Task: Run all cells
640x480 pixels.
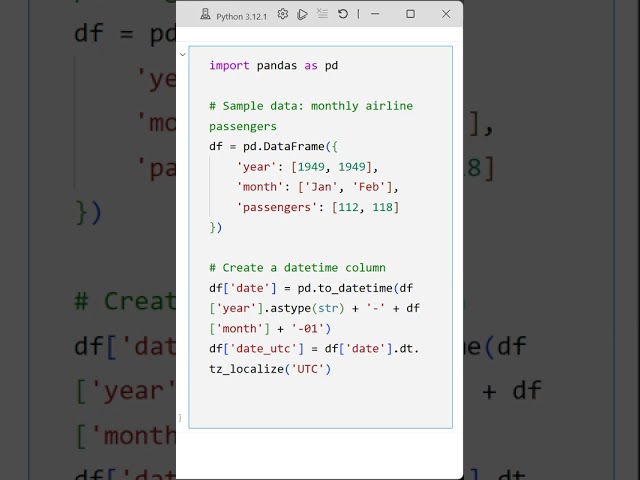Action: click(x=302, y=14)
